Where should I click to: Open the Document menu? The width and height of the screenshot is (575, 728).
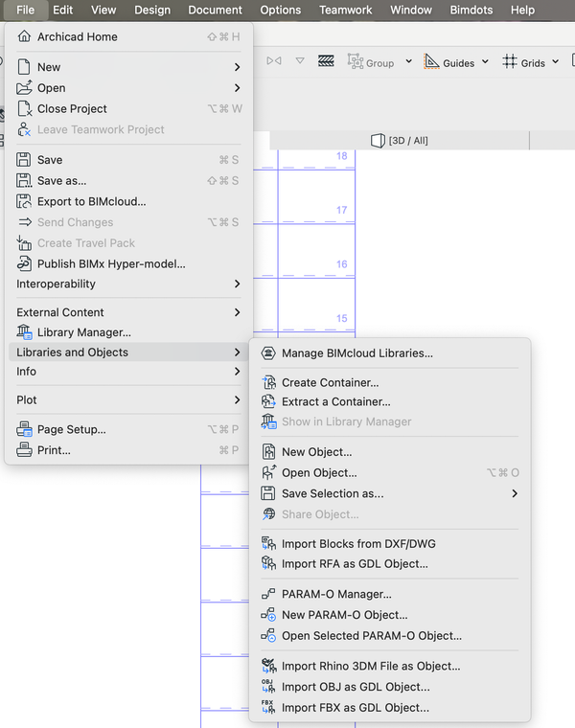point(215,10)
